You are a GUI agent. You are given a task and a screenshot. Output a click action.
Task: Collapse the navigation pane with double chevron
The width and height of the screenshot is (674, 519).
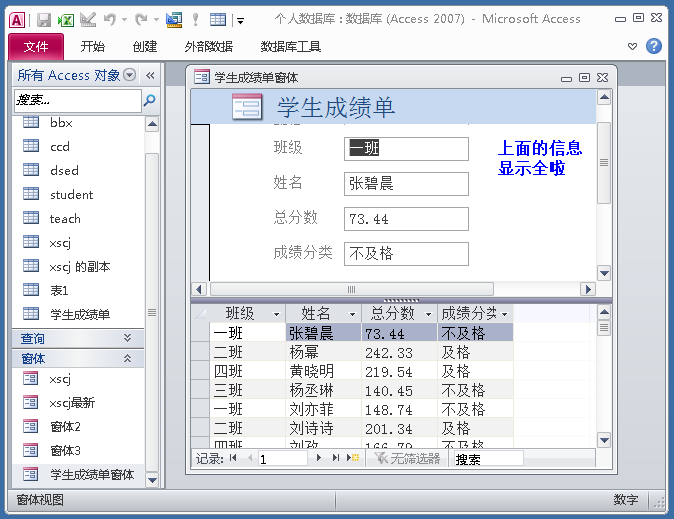[x=150, y=76]
